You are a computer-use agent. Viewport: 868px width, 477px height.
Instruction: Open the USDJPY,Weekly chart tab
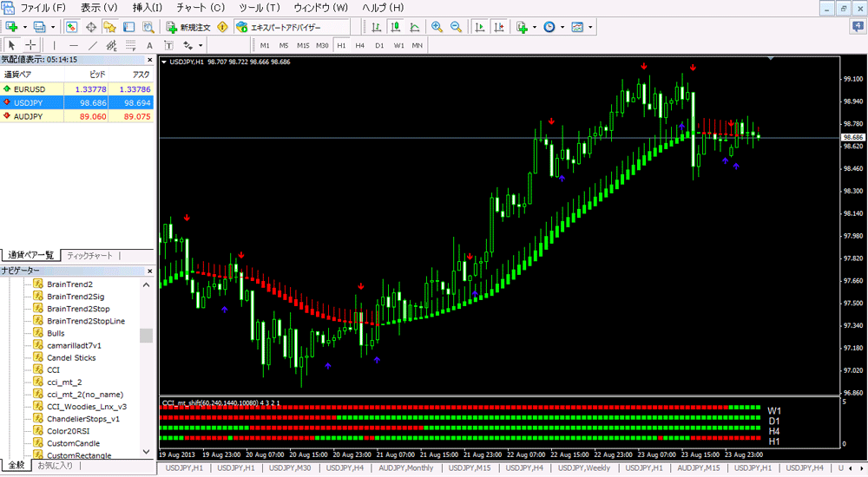pos(584,468)
